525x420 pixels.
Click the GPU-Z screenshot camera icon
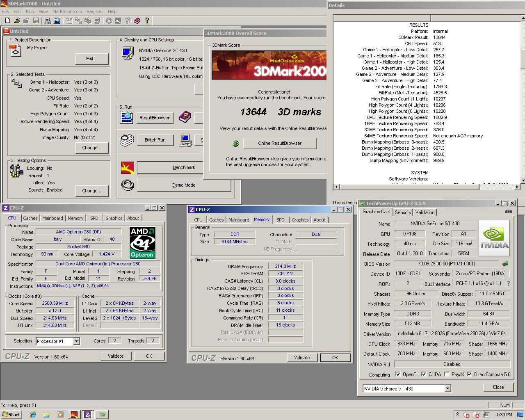coord(509,212)
